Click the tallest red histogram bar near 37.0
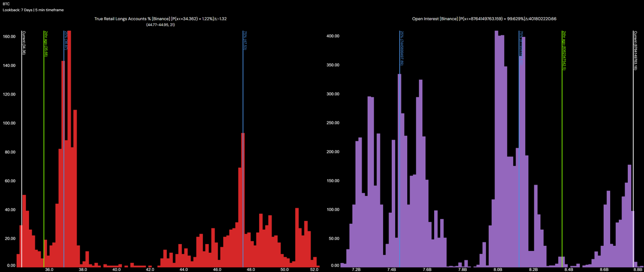 (x=69, y=149)
